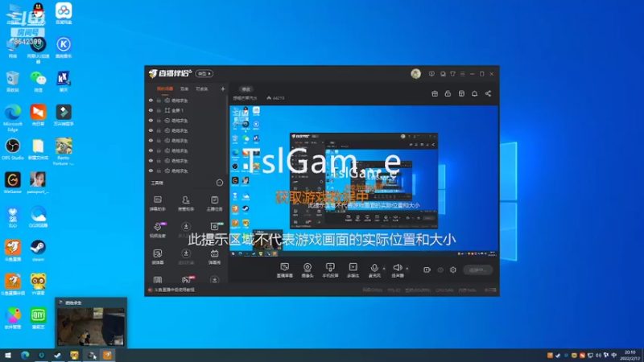Add a 直播弹幕 live danmaku source
This screenshot has width=644, height=362.
coord(285,270)
